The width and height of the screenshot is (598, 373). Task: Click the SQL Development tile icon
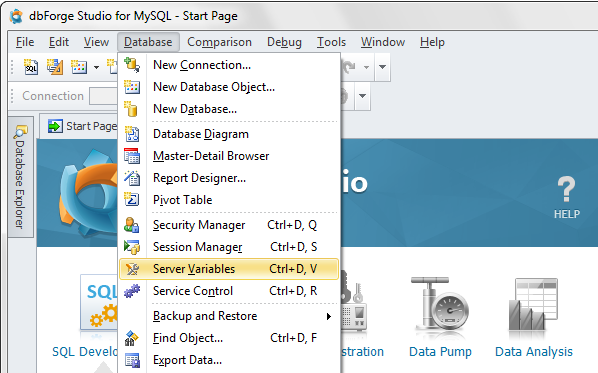click(99, 301)
